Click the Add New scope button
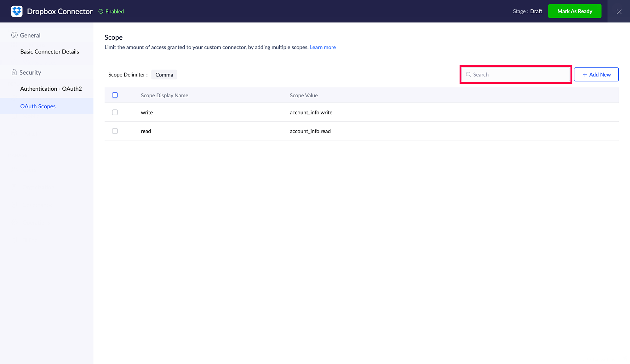Image resolution: width=630 pixels, height=364 pixels. click(x=596, y=75)
